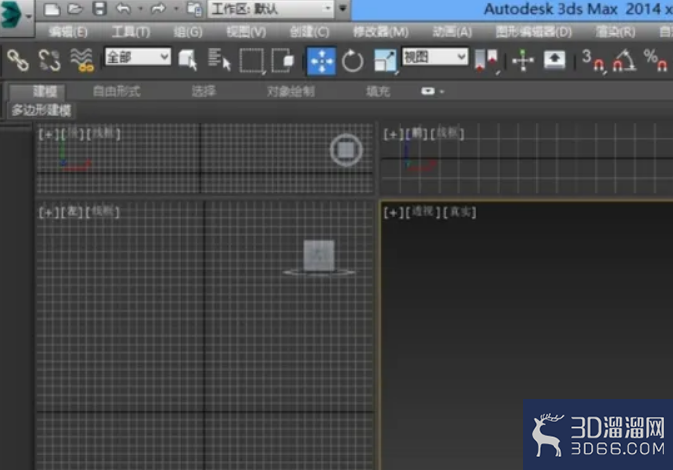Open [+] menu of front viewport
Screen dimensions: 673x470
pos(393,134)
